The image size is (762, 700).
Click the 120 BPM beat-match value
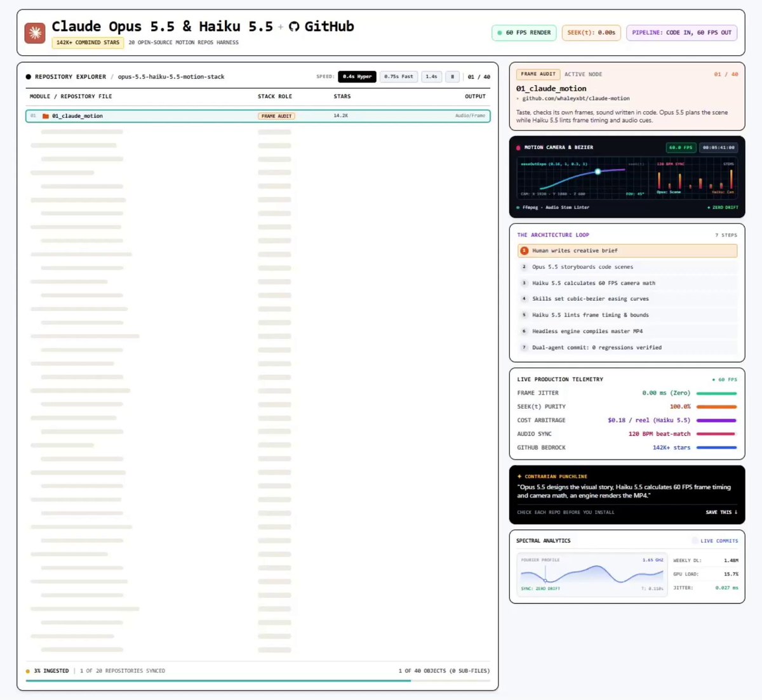click(x=659, y=434)
